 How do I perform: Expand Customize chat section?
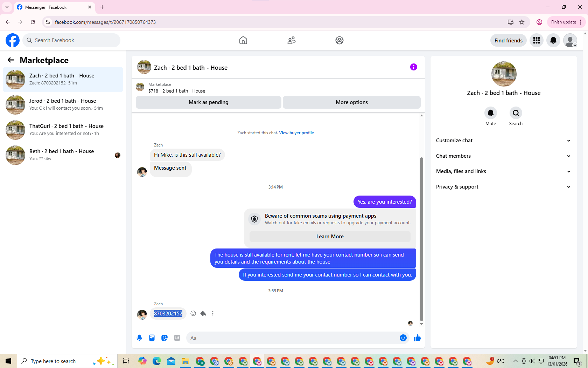(503, 141)
